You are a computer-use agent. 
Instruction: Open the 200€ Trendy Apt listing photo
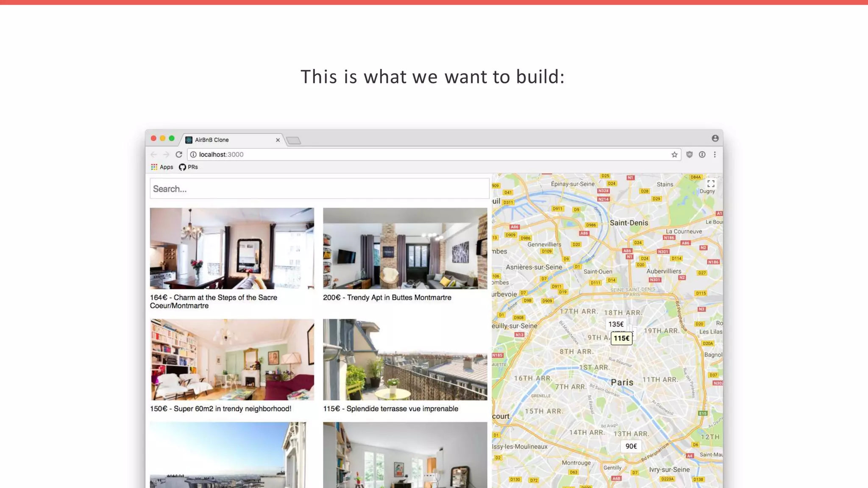click(405, 248)
